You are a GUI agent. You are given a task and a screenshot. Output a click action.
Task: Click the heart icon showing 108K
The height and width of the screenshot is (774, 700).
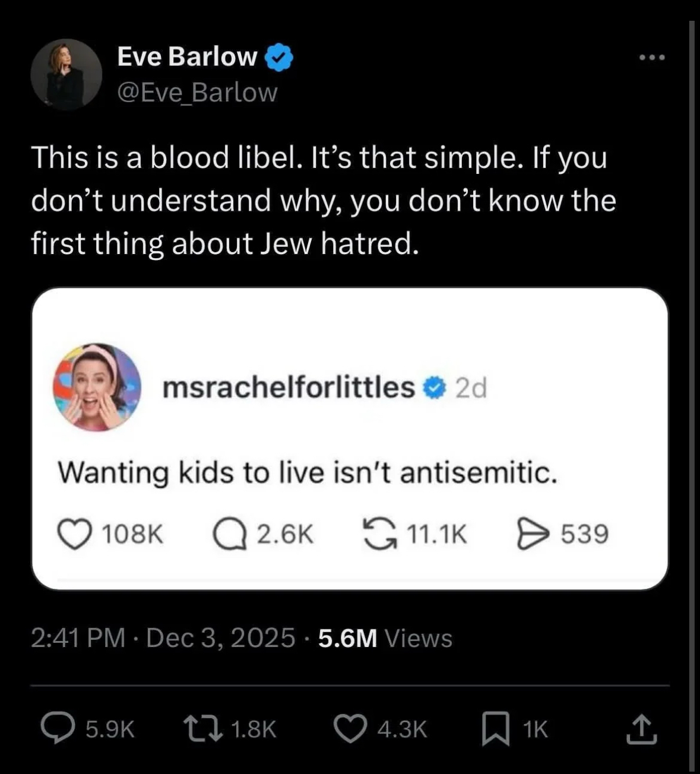coord(74,533)
